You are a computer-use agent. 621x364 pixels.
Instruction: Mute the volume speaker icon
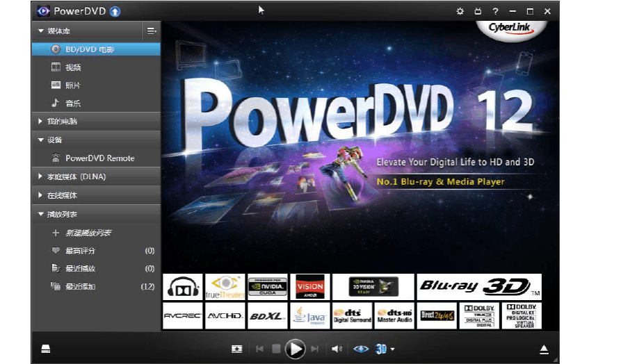(x=337, y=349)
